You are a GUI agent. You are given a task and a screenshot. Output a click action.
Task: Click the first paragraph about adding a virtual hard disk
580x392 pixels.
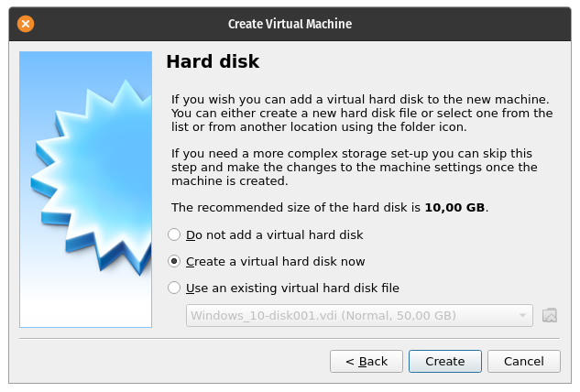click(x=362, y=113)
